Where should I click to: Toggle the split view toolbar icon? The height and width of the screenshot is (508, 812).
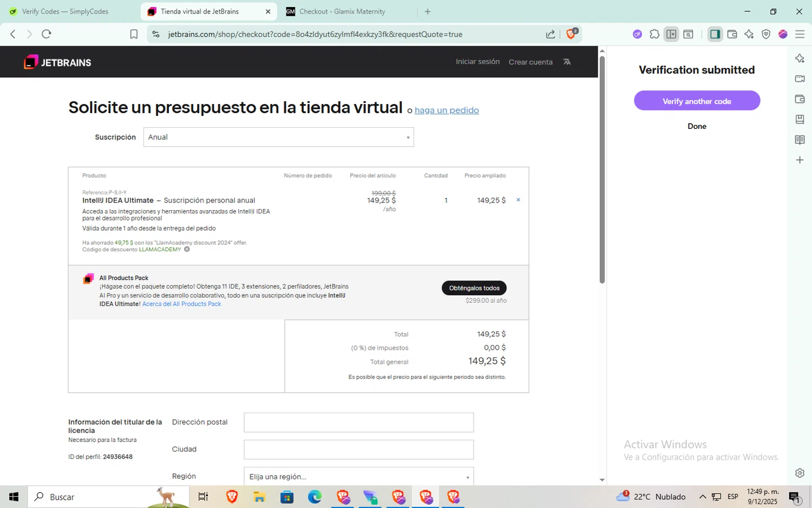click(x=671, y=34)
